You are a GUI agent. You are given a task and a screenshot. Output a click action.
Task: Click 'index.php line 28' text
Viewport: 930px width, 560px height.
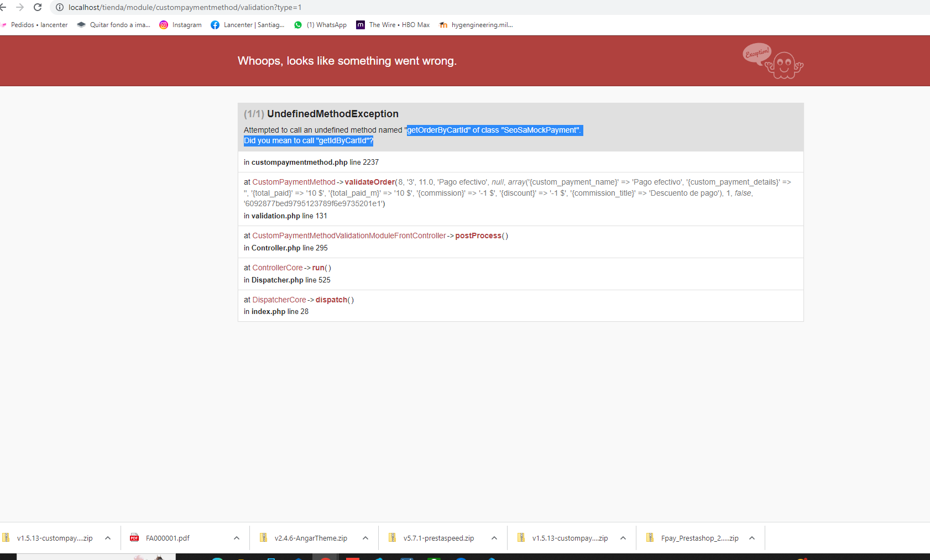280,312
